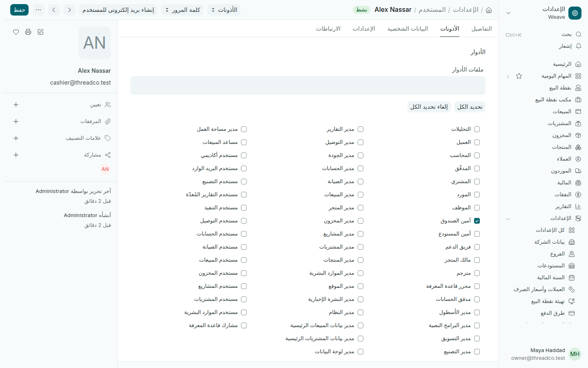Click the AN user avatar thumbnail
This screenshot has height=368, width=588.
click(105, 169)
